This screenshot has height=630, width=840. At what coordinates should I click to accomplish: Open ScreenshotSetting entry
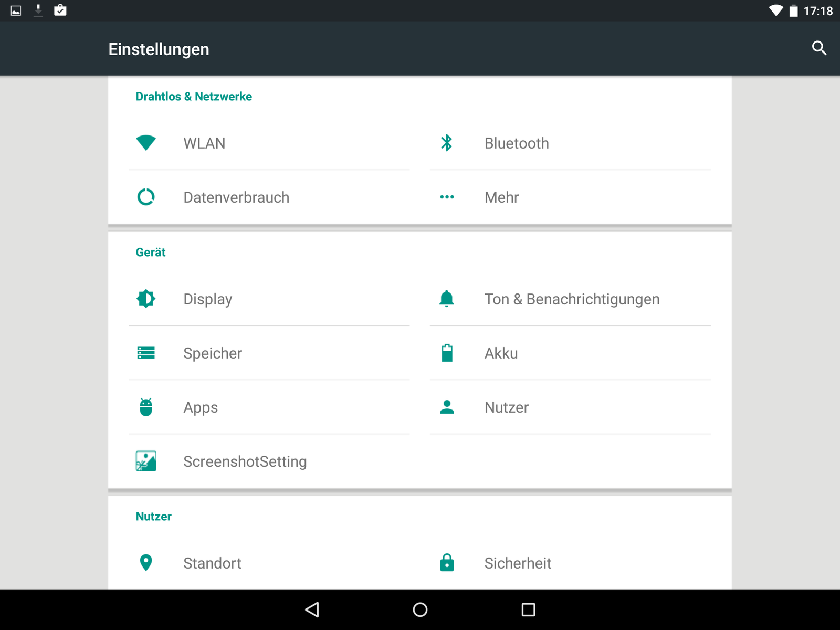(x=269, y=461)
